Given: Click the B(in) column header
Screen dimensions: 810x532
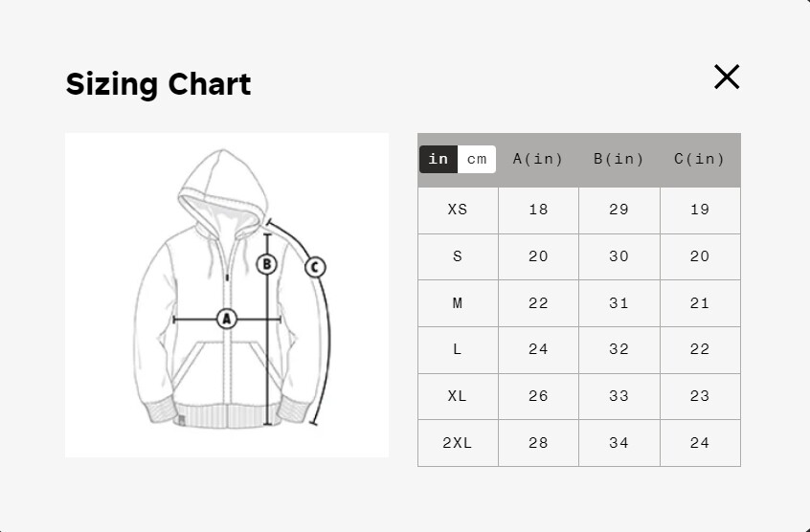Looking at the screenshot, I should (619, 160).
